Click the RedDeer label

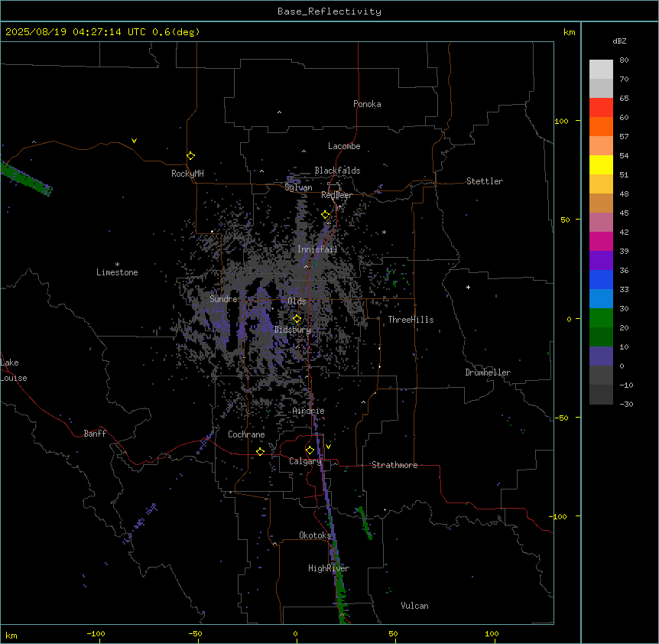click(336, 195)
